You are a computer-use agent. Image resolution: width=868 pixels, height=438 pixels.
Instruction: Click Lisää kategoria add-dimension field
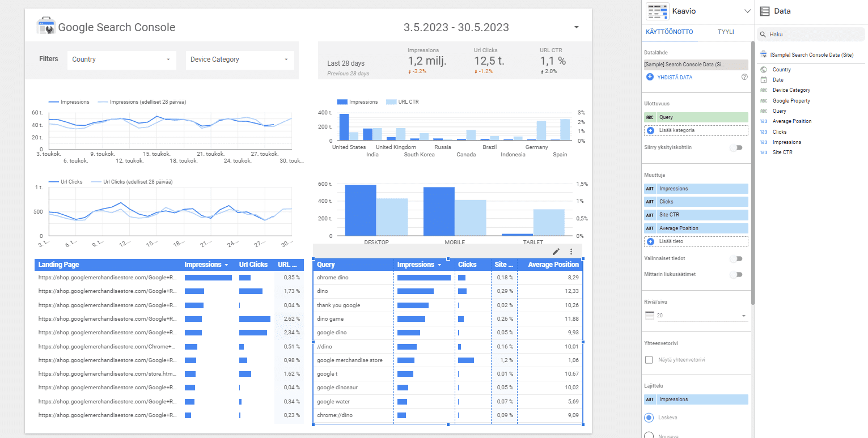(x=696, y=130)
